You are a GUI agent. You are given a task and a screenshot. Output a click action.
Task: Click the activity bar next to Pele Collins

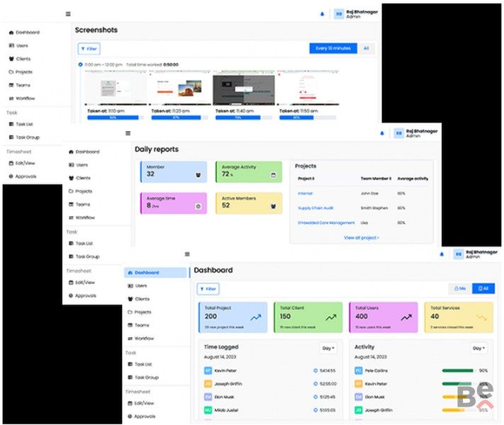458,370
